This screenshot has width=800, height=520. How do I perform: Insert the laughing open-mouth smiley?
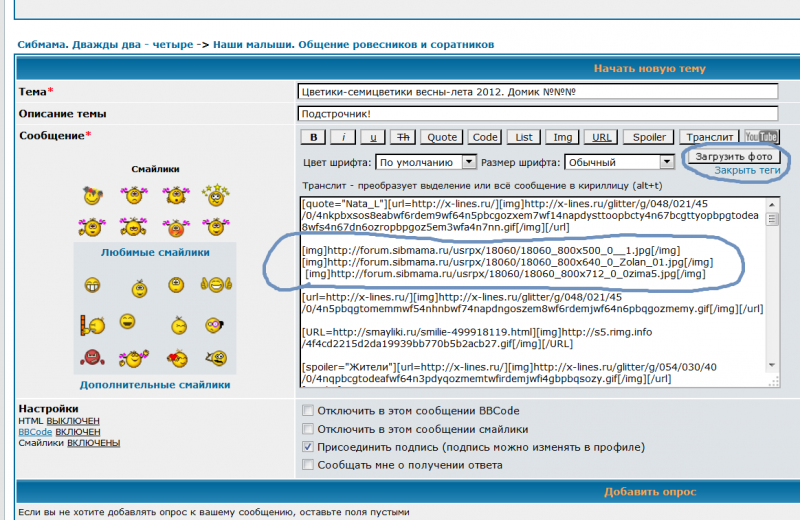[x=128, y=321]
